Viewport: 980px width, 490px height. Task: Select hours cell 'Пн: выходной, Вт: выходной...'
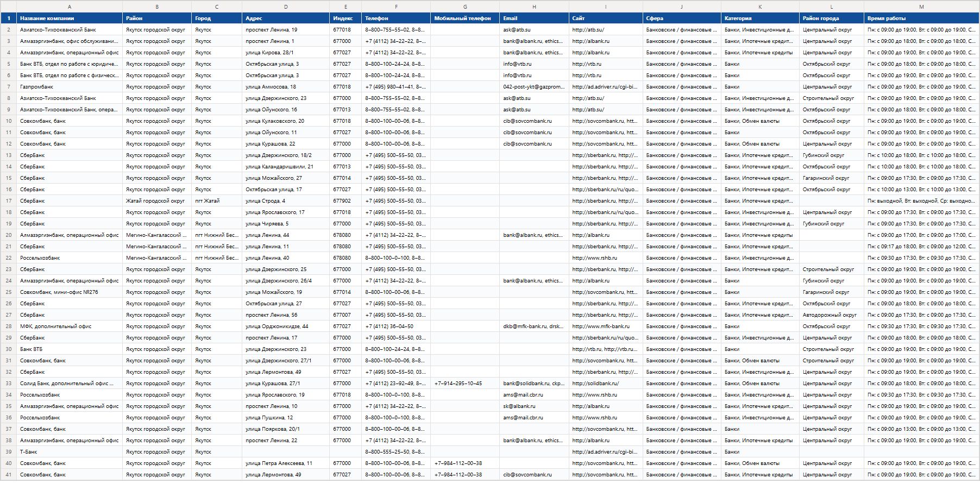pyautogui.click(x=921, y=201)
